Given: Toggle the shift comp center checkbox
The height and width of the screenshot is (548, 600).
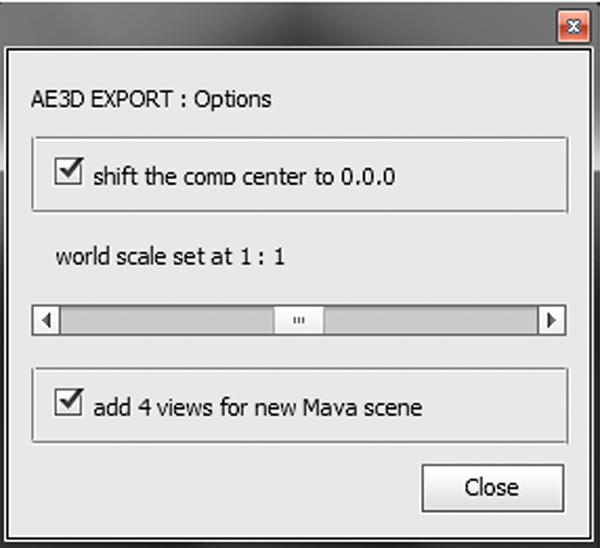Looking at the screenshot, I should pos(68,171).
